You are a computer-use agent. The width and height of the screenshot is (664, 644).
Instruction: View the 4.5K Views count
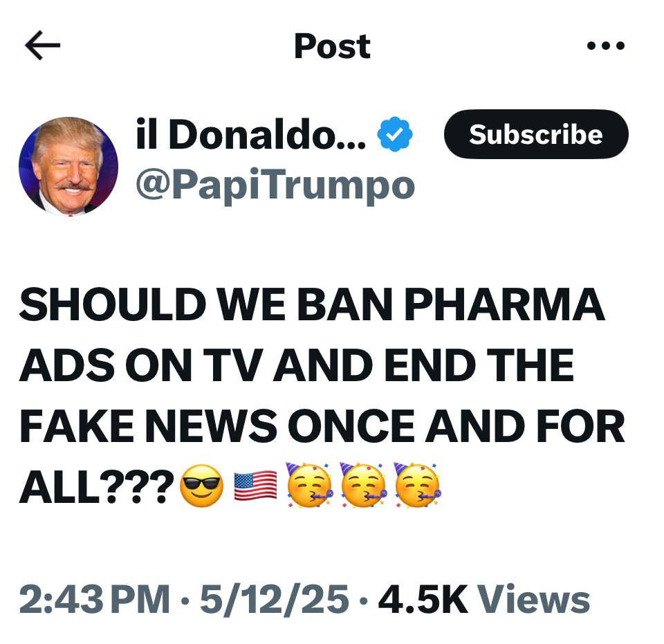tap(484, 599)
